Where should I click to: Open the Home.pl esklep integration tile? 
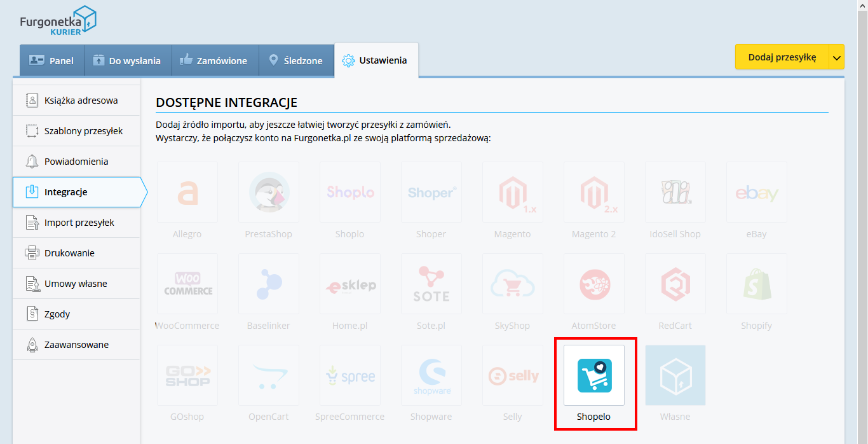349,284
